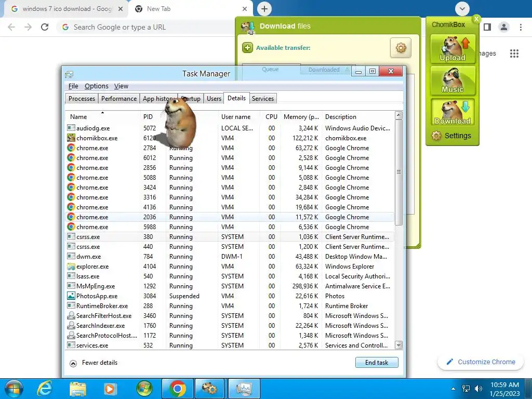Open the ChomikBox Download button
Viewport: 532px width, 399px height.
click(x=453, y=112)
